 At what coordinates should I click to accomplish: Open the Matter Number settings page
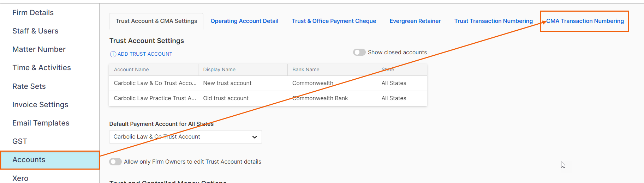coord(39,49)
